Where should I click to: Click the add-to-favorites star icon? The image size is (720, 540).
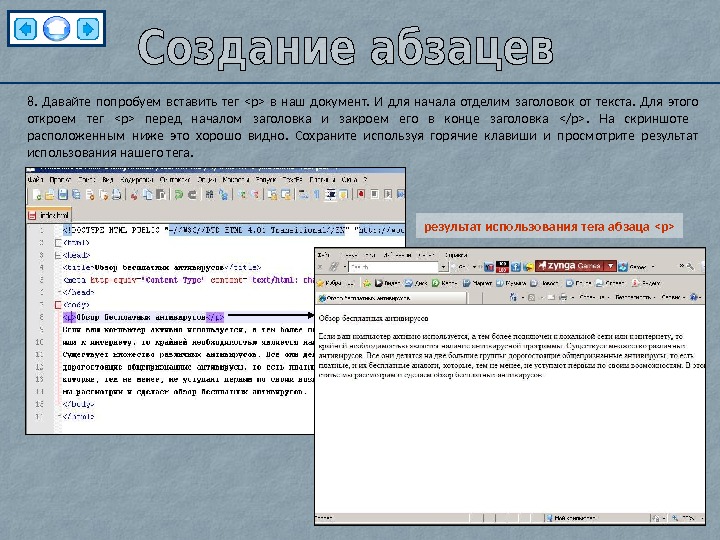[367, 283]
